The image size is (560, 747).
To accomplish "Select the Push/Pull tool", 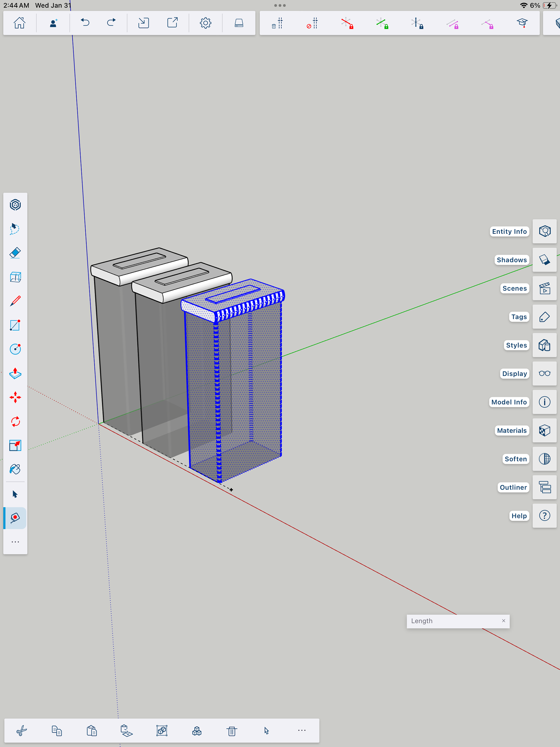I will [15, 373].
